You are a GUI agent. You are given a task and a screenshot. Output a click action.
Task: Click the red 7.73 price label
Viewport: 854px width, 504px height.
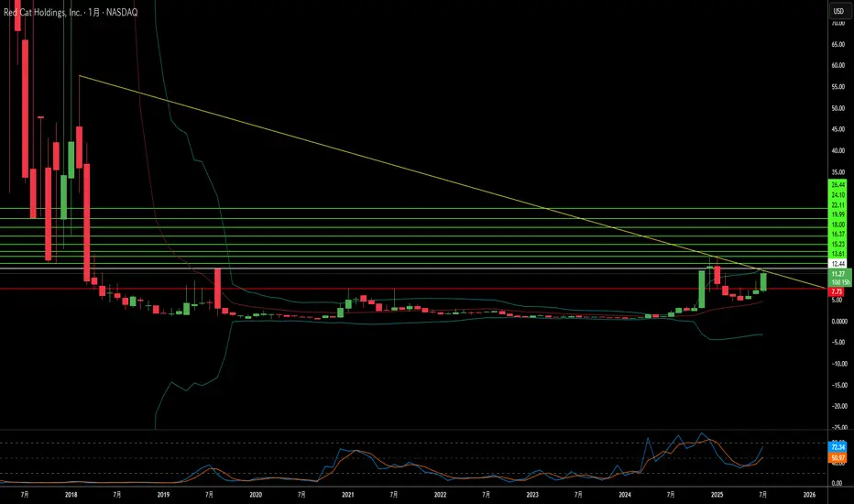[x=838, y=292]
